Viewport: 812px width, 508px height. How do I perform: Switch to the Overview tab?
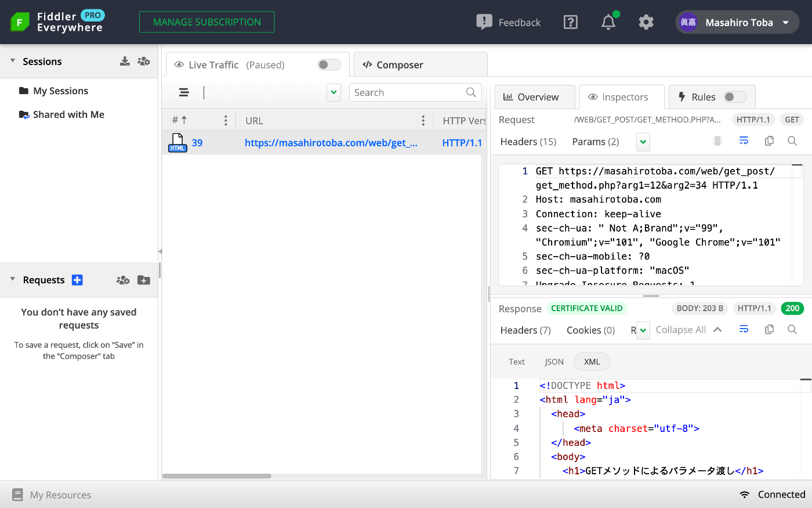[535, 97]
